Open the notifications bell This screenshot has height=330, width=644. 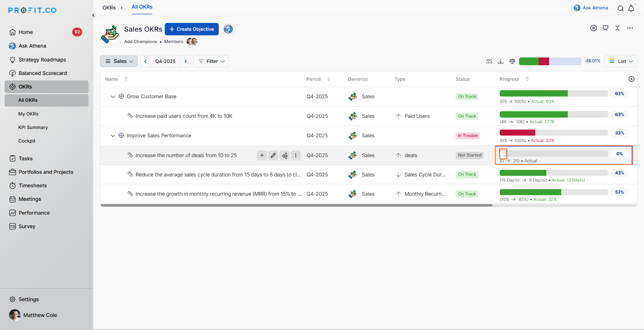pos(631,8)
